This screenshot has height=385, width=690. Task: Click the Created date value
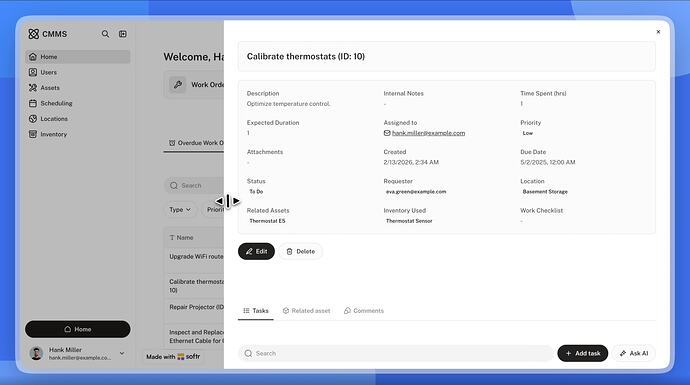(x=411, y=162)
